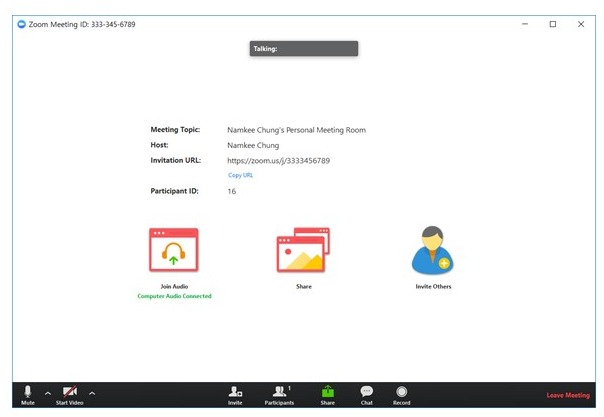Click the Talking indicator bar
Image resolution: width=604 pixels, height=417 pixels.
tap(304, 49)
